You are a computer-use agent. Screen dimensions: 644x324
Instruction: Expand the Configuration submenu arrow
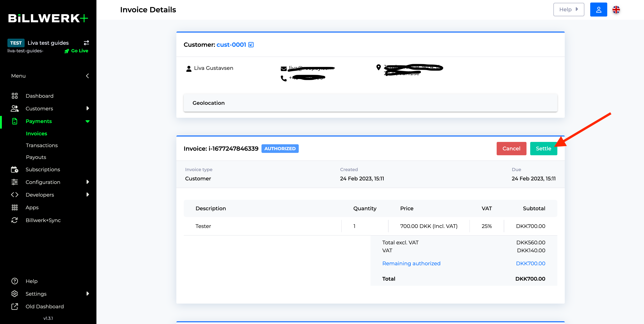pyautogui.click(x=87, y=182)
